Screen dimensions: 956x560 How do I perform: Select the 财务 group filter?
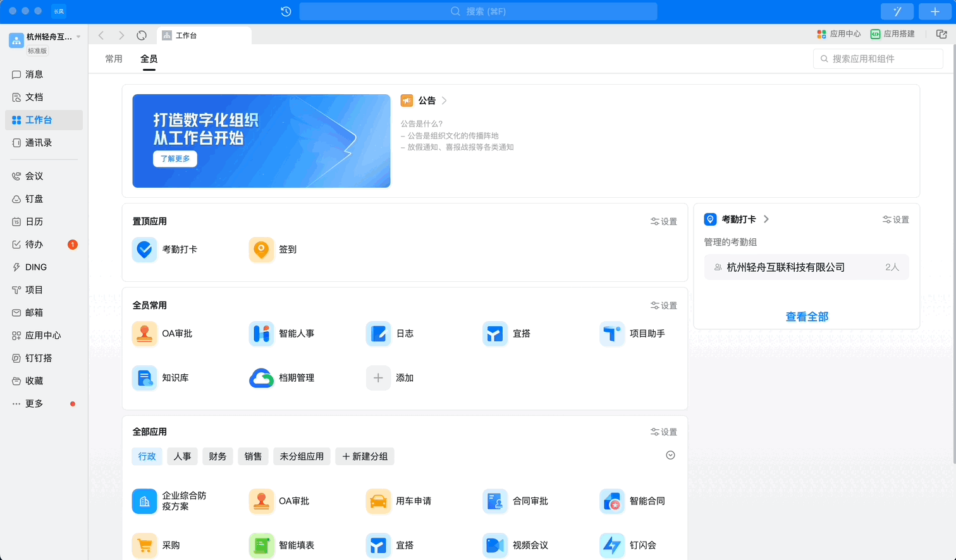(x=218, y=456)
